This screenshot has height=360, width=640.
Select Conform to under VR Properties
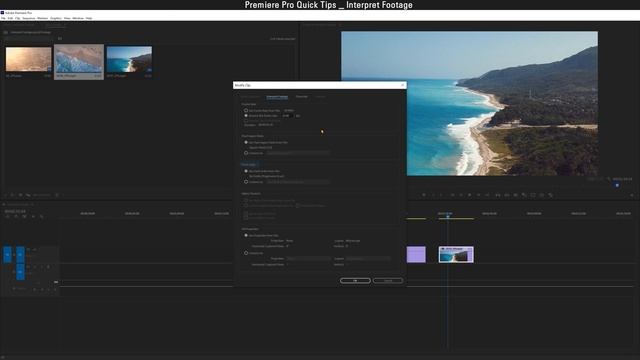point(246,253)
